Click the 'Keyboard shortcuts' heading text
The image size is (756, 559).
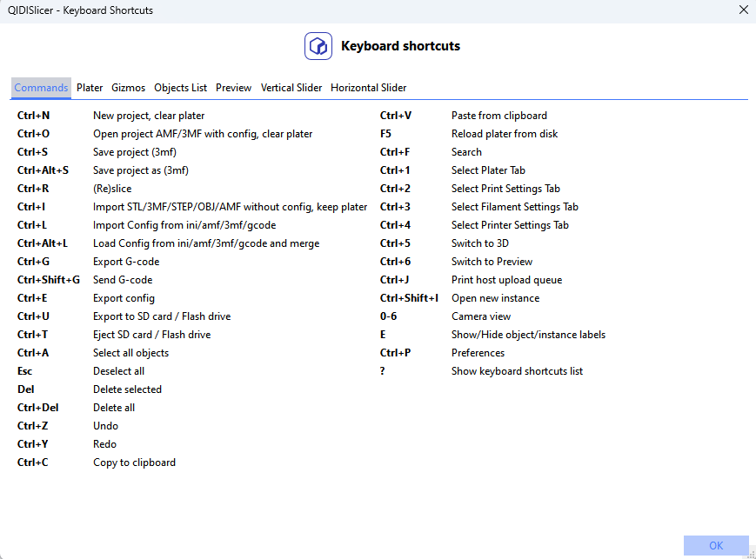click(x=400, y=46)
